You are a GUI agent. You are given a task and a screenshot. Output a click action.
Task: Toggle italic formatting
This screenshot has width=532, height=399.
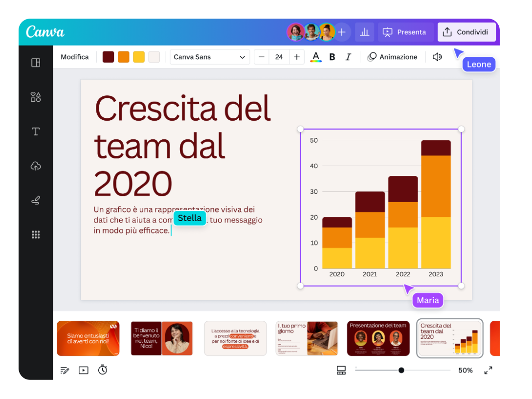(348, 57)
